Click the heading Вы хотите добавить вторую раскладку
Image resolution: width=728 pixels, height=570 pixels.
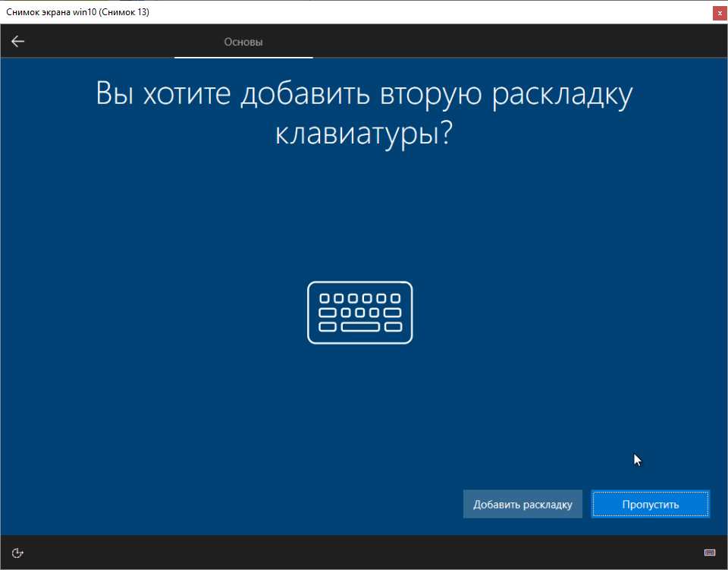click(x=364, y=93)
